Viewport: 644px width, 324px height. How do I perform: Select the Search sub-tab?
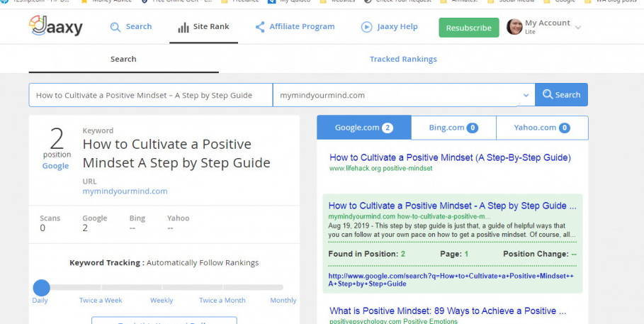pos(123,60)
